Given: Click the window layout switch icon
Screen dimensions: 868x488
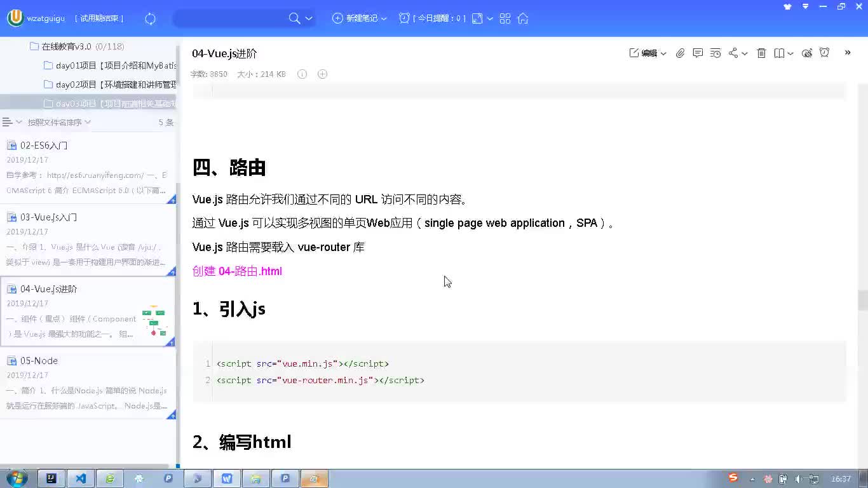Looking at the screenshot, I should point(477,18).
